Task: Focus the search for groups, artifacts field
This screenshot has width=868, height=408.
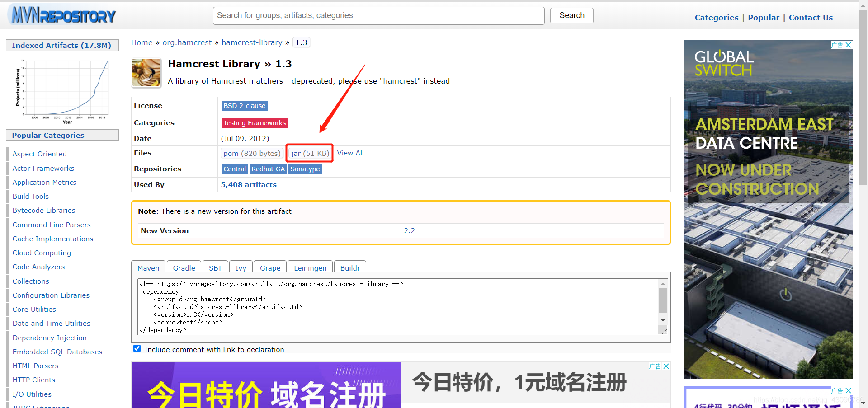Action: (x=378, y=15)
